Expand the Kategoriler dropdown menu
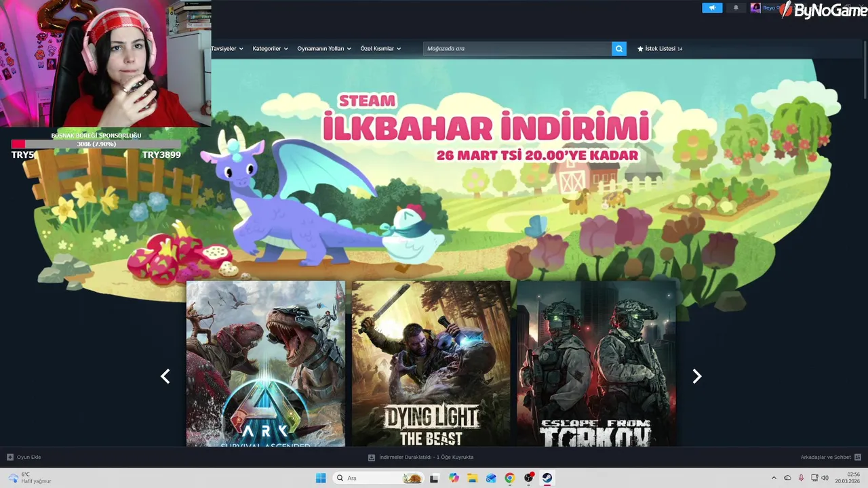The image size is (868, 488). (x=270, y=49)
